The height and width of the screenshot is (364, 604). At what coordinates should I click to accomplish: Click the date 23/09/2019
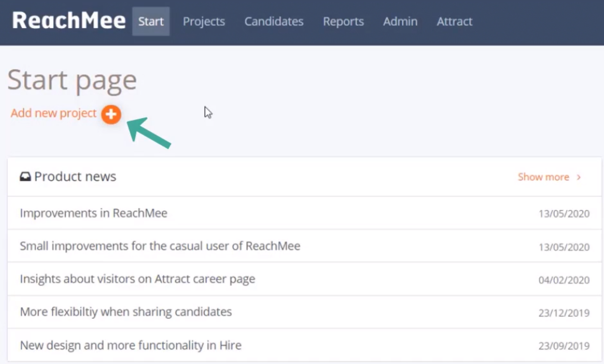[564, 346]
